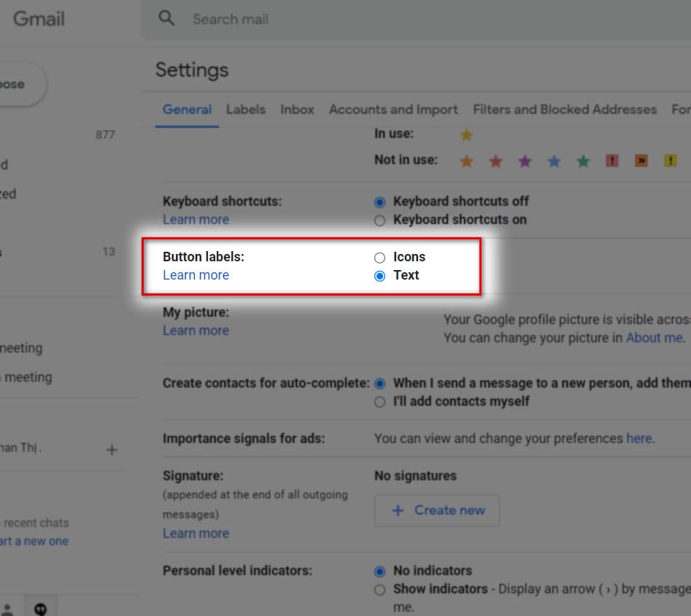
Task: Enable Show indicators option
Action: coord(379,590)
